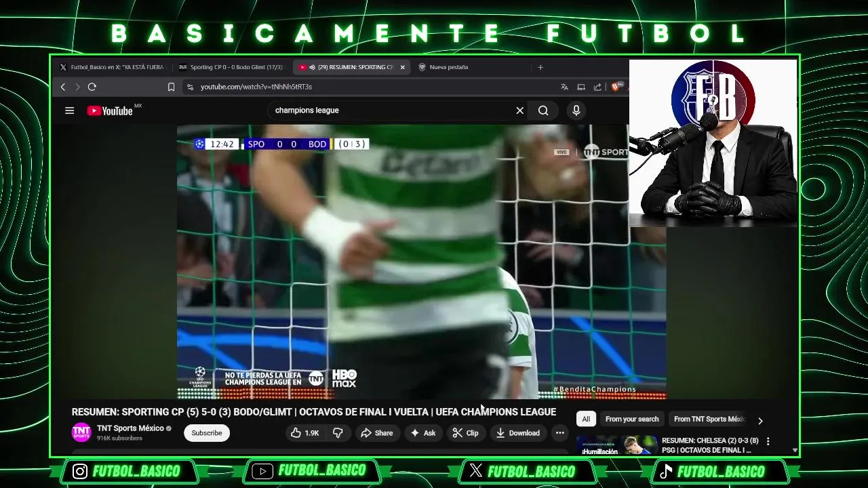Image resolution: width=868 pixels, height=488 pixels.
Task: Select the From your search chip
Action: [632, 419]
